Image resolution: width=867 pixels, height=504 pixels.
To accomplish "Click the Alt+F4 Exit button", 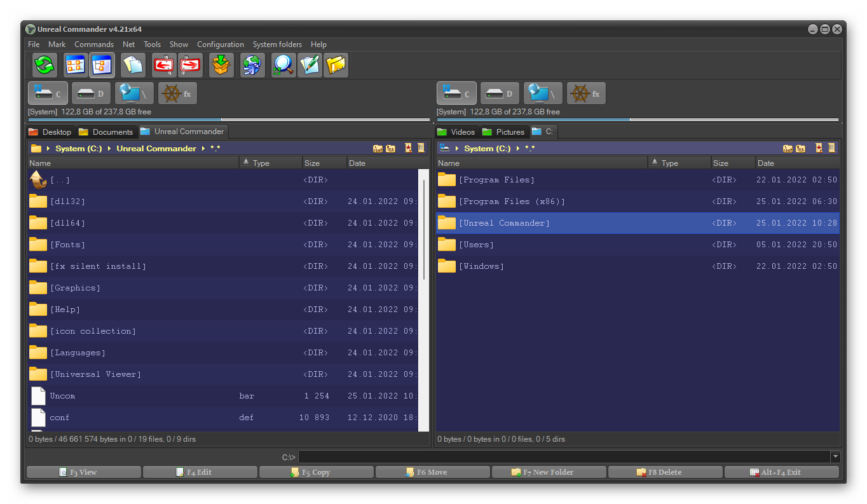I will [782, 472].
